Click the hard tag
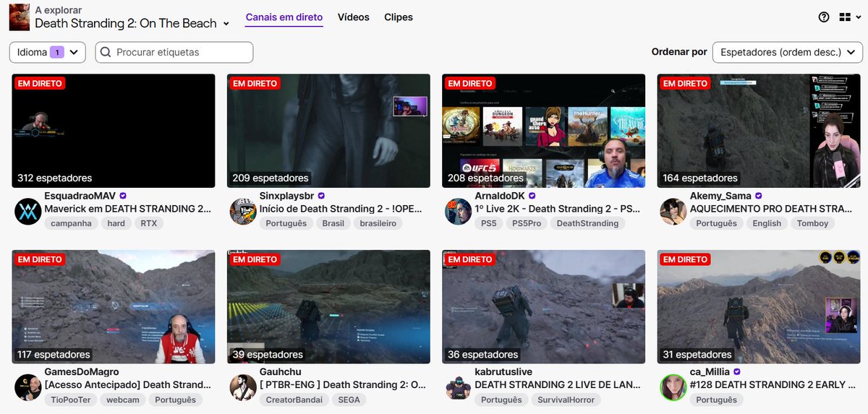Viewport: 868px width, 414px height. [116, 223]
